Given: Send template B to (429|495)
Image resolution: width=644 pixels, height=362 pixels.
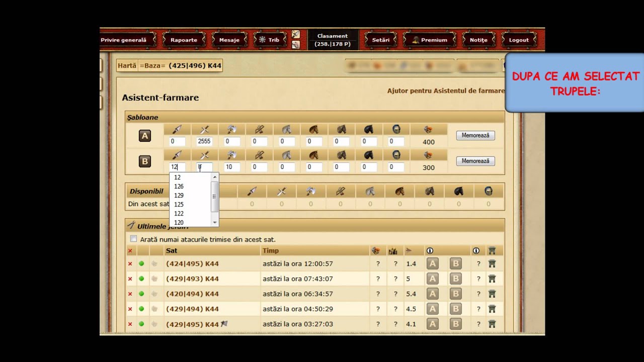Looking at the screenshot, I should tap(456, 324).
